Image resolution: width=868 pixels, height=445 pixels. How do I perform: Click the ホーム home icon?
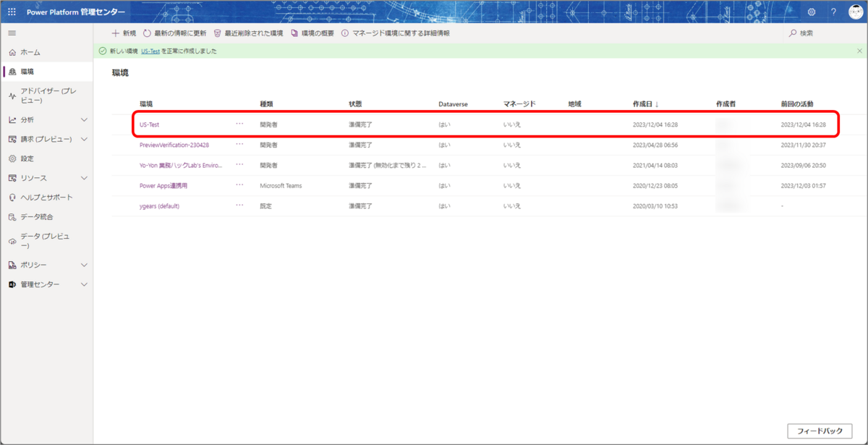[12, 53]
